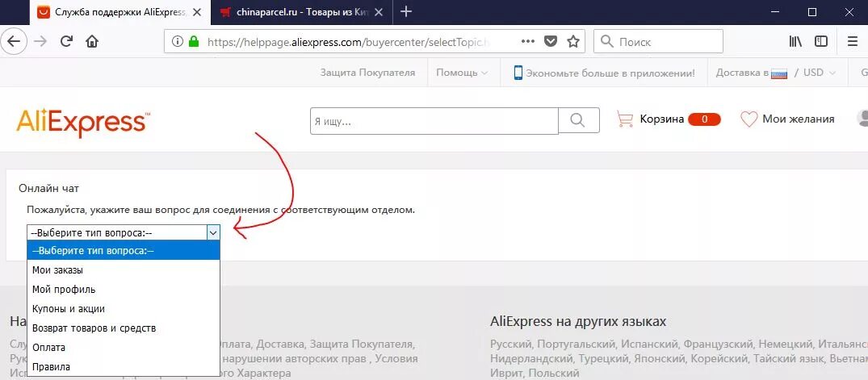Open a new browser tab

[406, 11]
